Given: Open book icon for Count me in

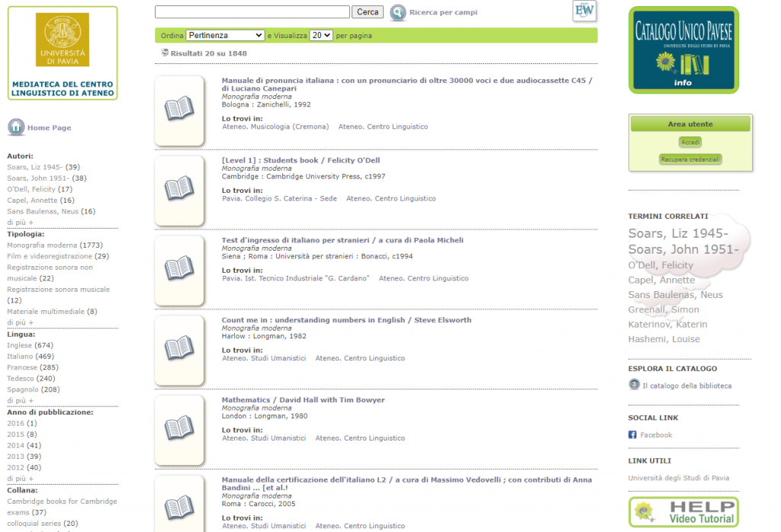Looking at the screenshot, I should (179, 349).
